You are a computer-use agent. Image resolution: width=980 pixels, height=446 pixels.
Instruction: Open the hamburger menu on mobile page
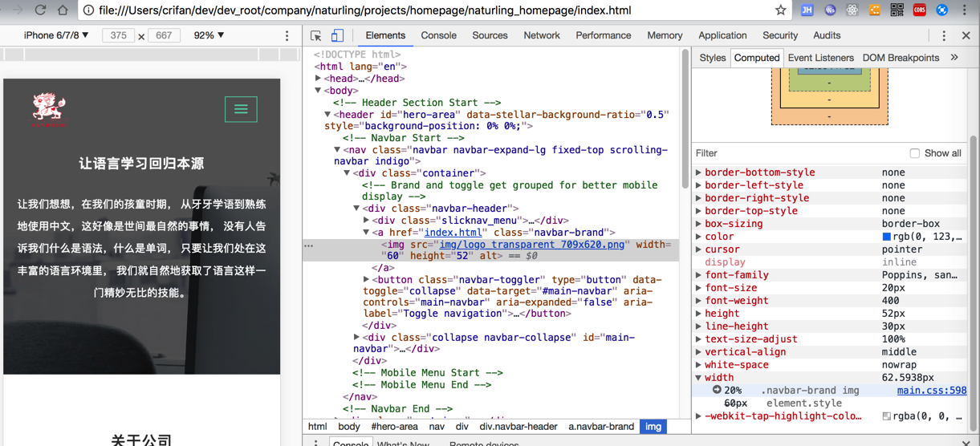tap(241, 109)
